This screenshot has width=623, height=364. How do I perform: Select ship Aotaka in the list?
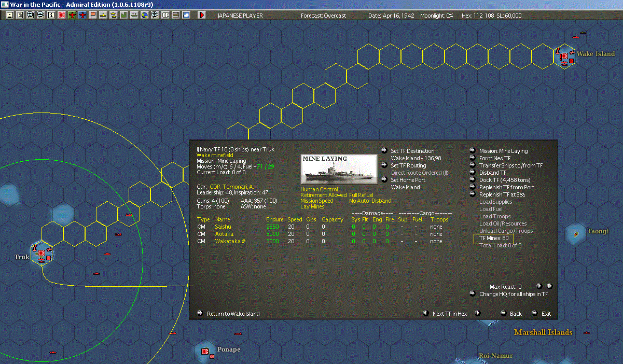point(224,234)
